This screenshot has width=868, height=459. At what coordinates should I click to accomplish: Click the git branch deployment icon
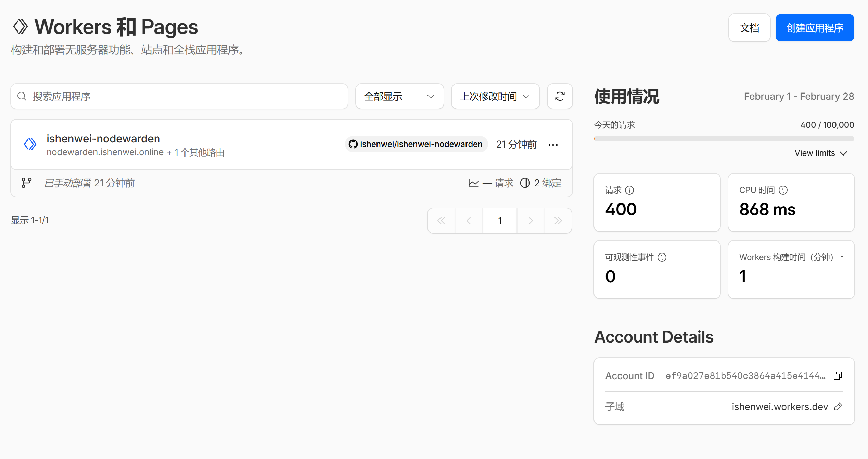click(x=26, y=183)
